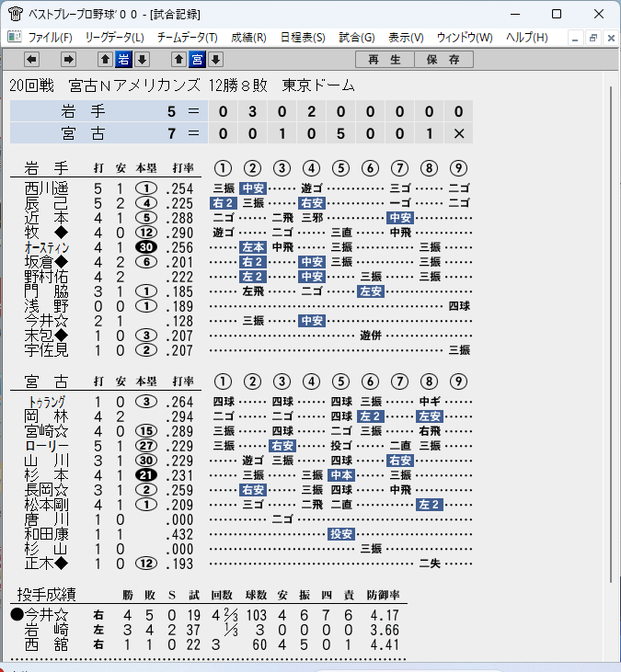Click the down arrow beside the 宮 team icon
The width and height of the screenshot is (621, 672).
215,59
